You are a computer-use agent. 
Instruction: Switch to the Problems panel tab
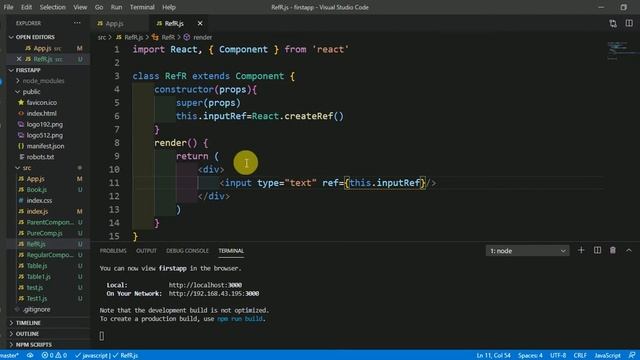tap(113, 251)
